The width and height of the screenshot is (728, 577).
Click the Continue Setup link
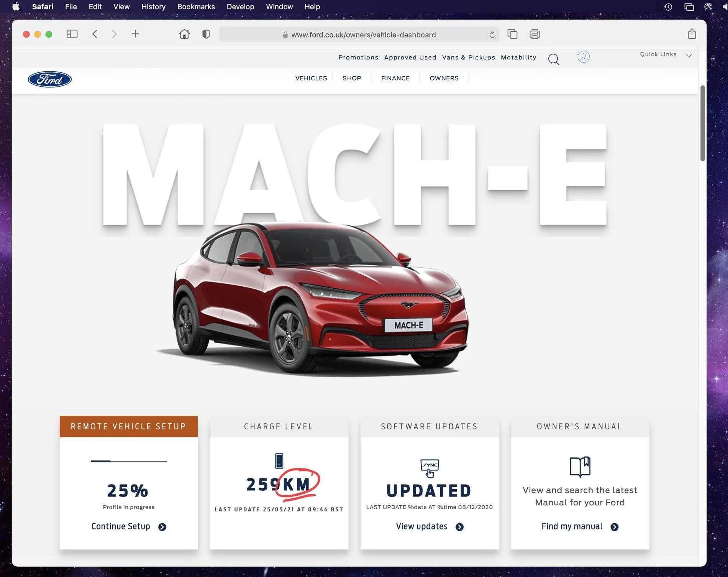click(121, 526)
